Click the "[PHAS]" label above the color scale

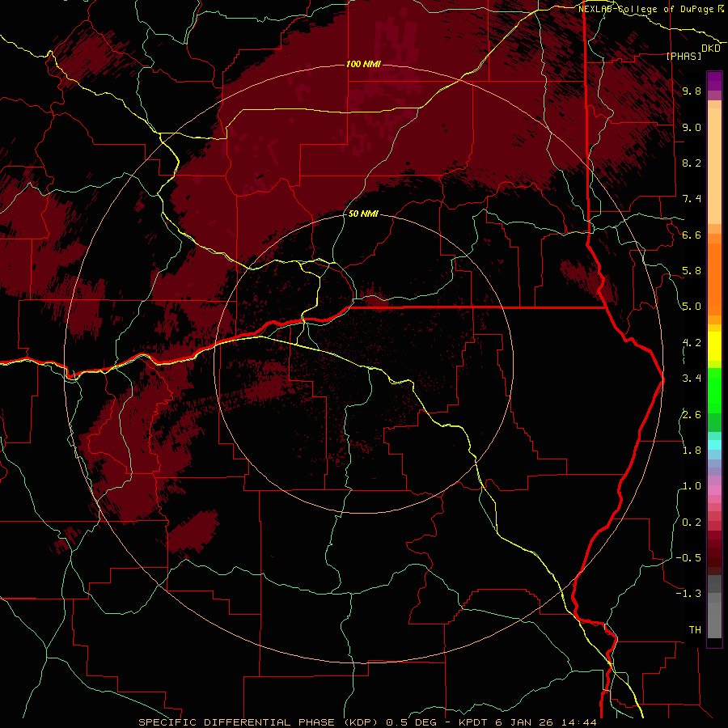click(684, 56)
